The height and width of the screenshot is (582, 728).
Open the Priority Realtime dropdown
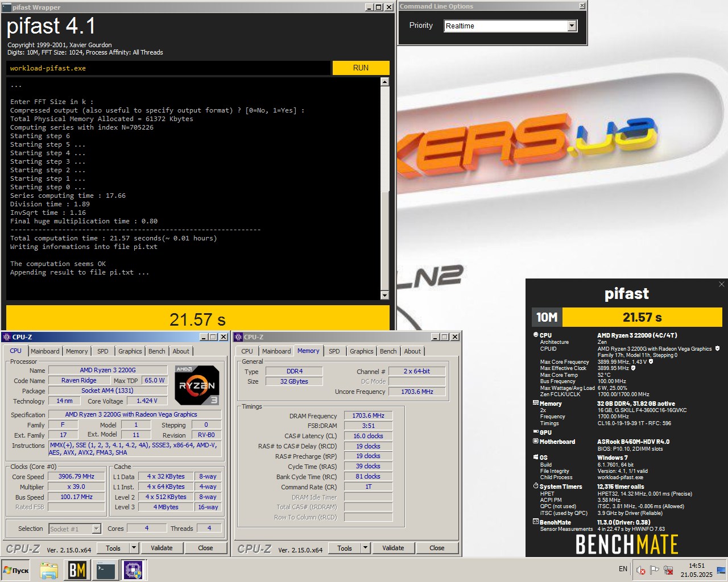(572, 26)
